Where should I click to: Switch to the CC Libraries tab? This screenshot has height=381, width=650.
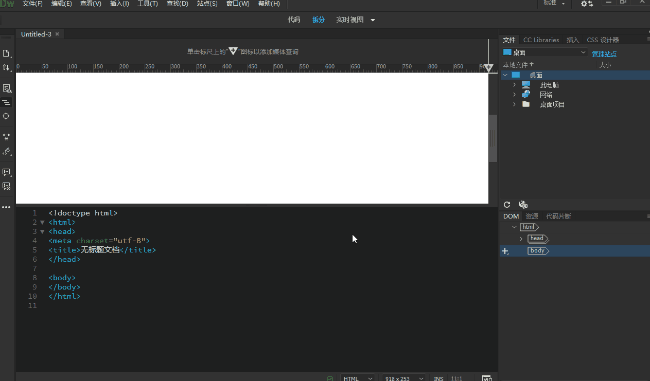(541, 40)
